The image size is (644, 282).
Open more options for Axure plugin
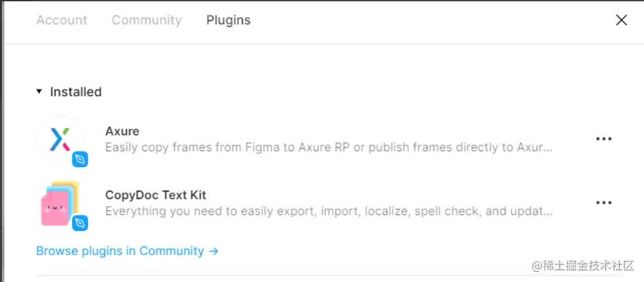point(604,138)
